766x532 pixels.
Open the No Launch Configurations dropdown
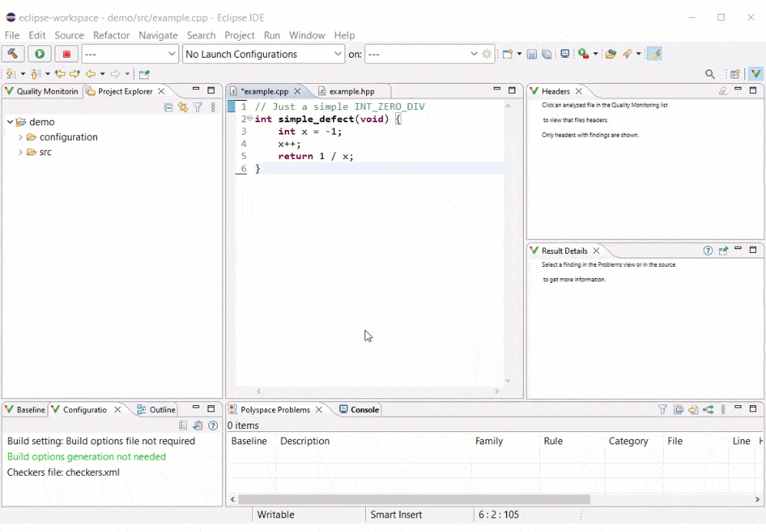(338, 54)
